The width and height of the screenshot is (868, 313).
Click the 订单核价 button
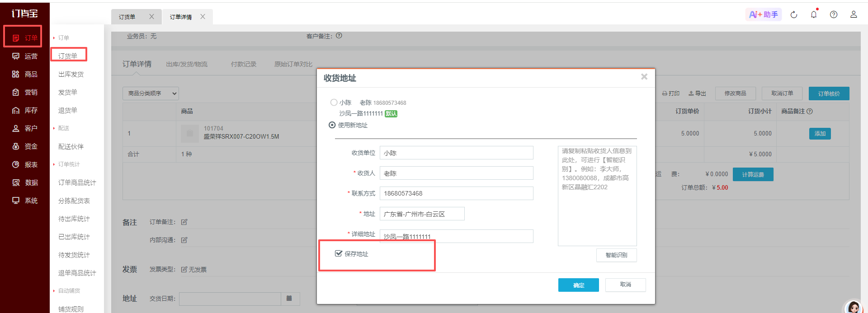click(x=829, y=93)
